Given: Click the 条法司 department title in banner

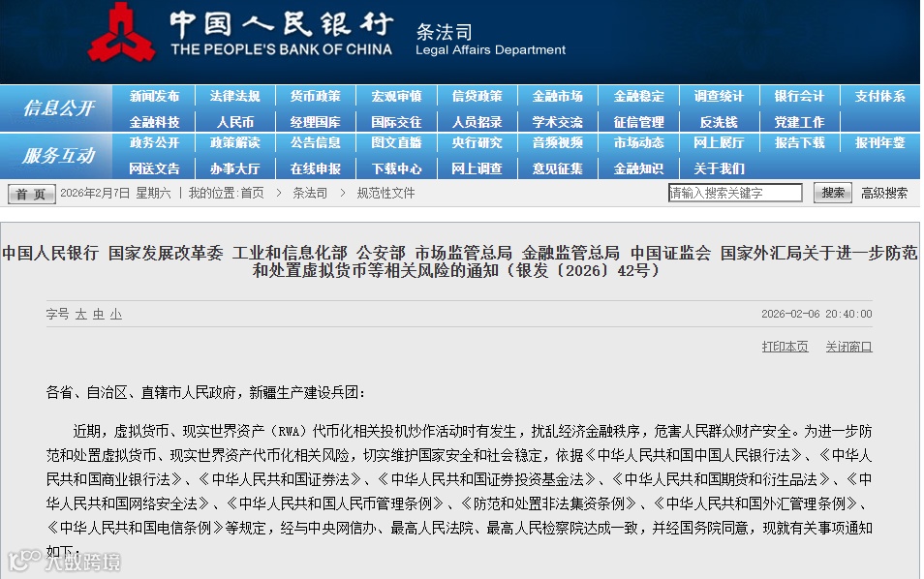Looking at the screenshot, I should coord(445,32).
